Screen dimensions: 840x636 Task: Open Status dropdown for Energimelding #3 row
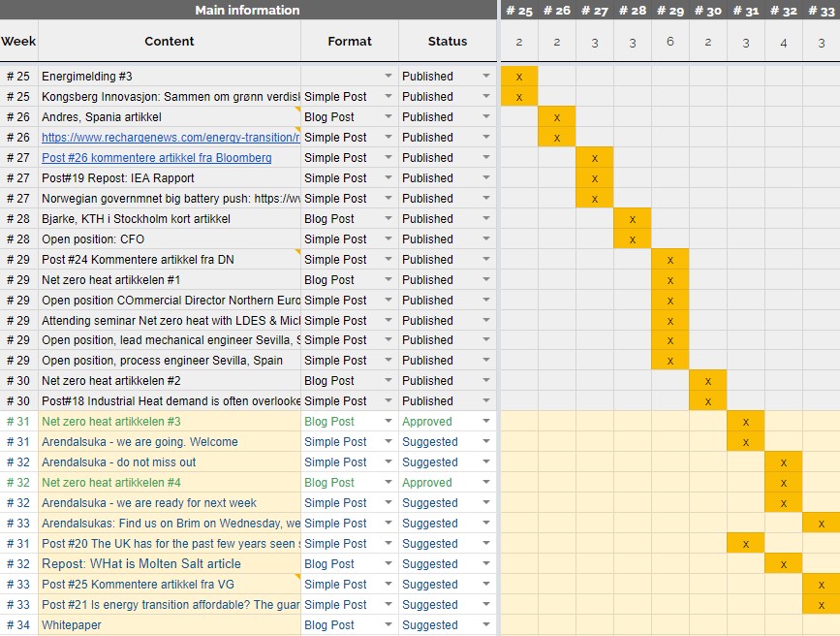[x=486, y=77]
